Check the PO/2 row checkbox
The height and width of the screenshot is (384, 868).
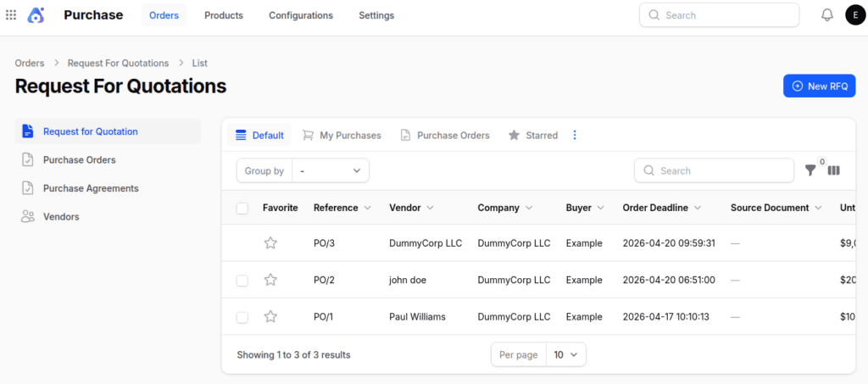point(242,281)
